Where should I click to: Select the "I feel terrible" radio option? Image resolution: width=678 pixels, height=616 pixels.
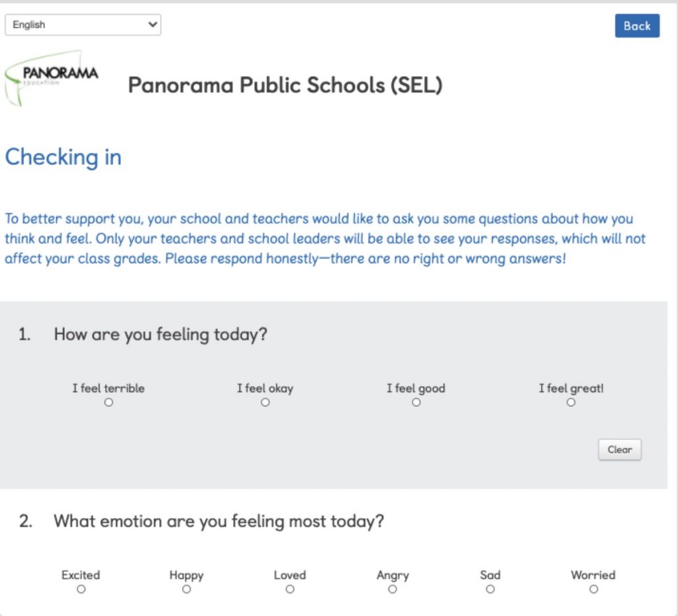(x=109, y=402)
